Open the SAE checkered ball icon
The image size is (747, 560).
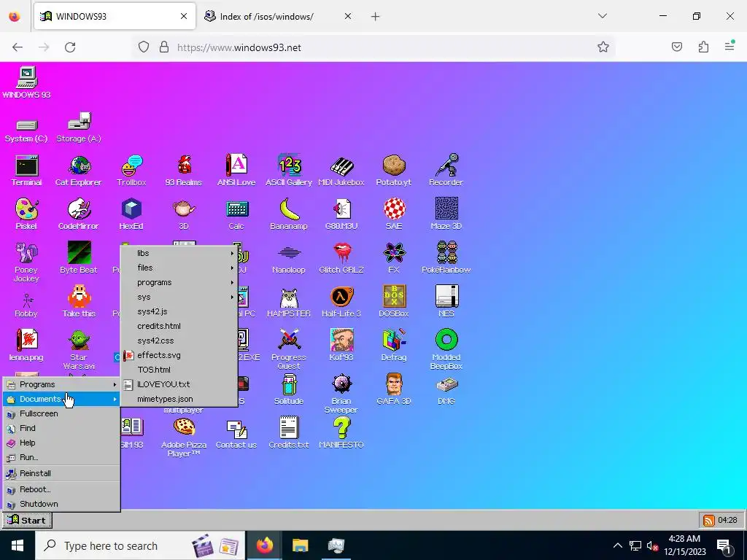pyautogui.click(x=394, y=214)
